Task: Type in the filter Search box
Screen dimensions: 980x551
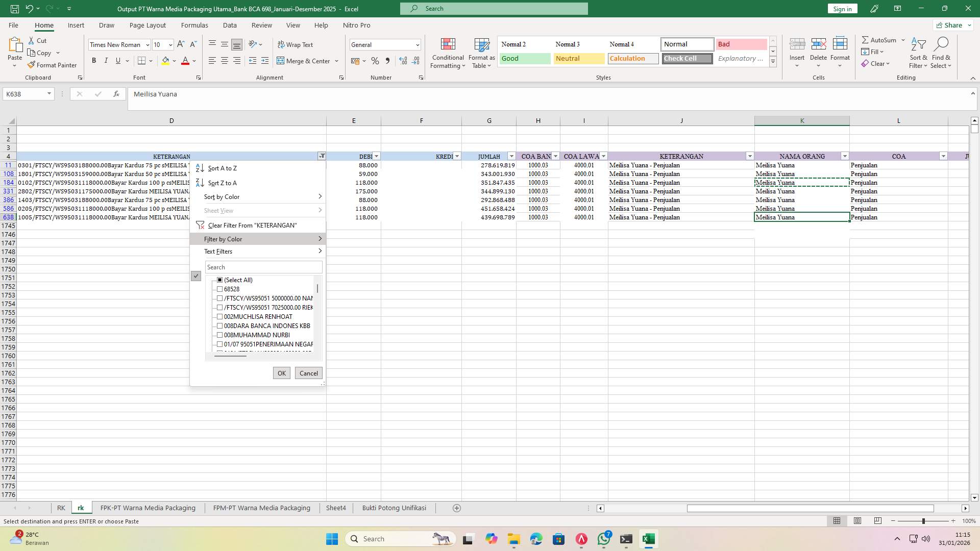Action: (263, 267)
